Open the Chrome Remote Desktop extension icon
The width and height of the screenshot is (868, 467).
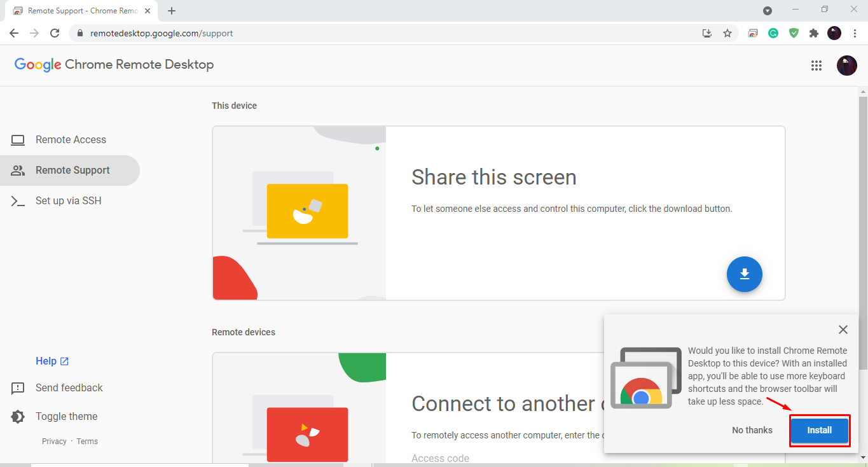[753, 33]
